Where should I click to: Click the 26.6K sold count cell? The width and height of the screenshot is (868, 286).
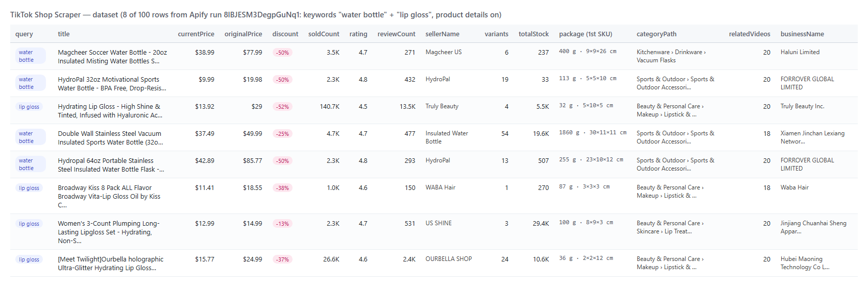(331, 259)
